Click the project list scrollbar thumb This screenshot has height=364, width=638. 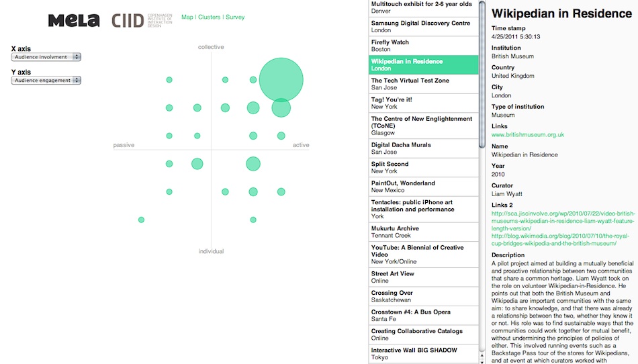pyautogui.click(x=482, y=75)
